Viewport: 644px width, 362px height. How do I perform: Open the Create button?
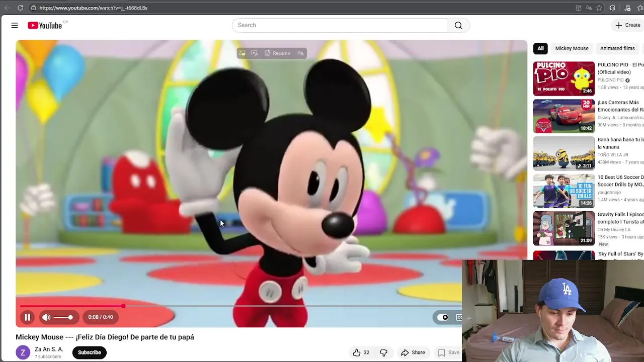pos(628,25)
